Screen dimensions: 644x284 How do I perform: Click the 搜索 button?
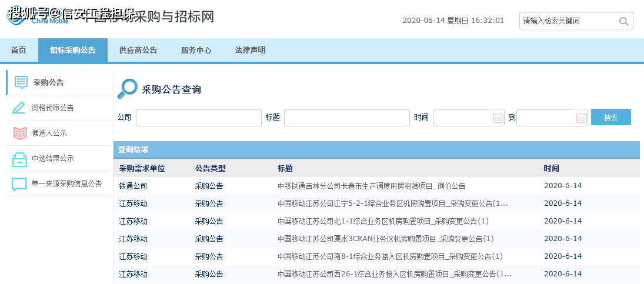(610, 118)
